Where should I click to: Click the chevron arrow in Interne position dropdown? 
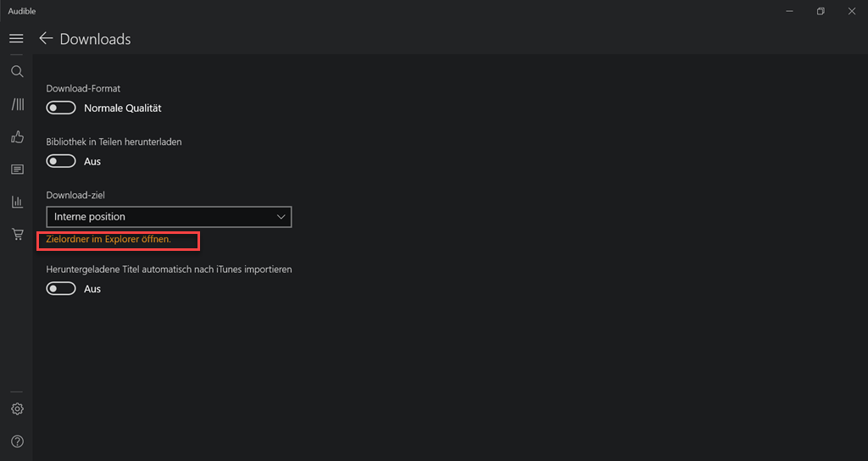(x=281, y=217)
